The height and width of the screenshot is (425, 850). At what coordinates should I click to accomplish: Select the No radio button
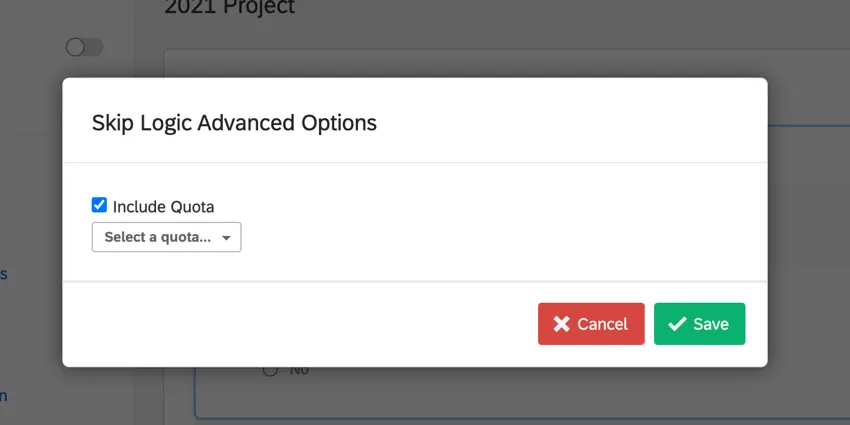click(x=270, y=370)
